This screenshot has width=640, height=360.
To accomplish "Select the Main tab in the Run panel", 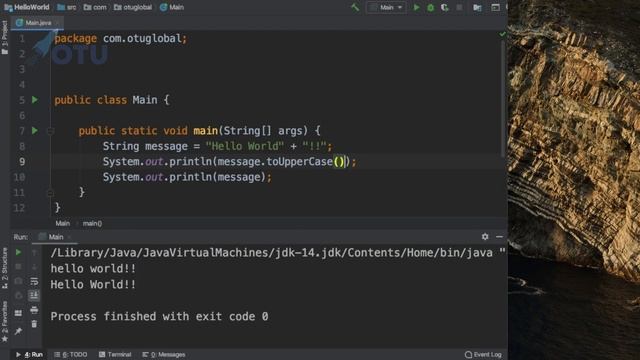I will click(x=56, y=237).
